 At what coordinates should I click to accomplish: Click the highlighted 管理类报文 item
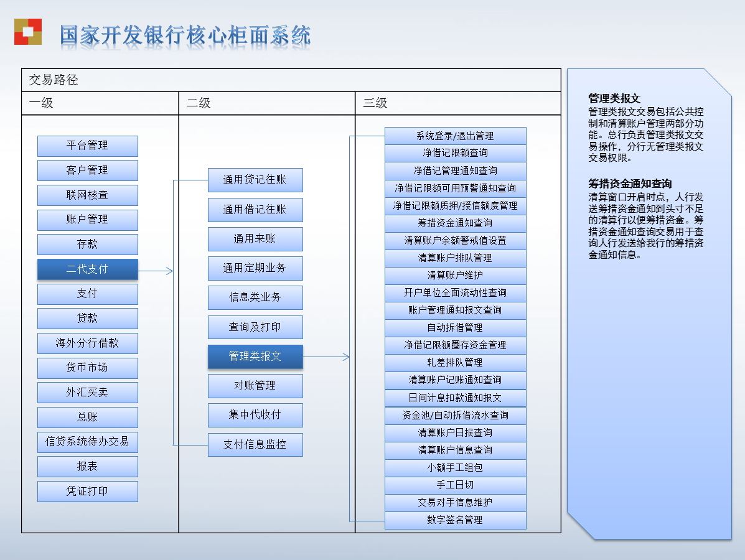point(255,357)
